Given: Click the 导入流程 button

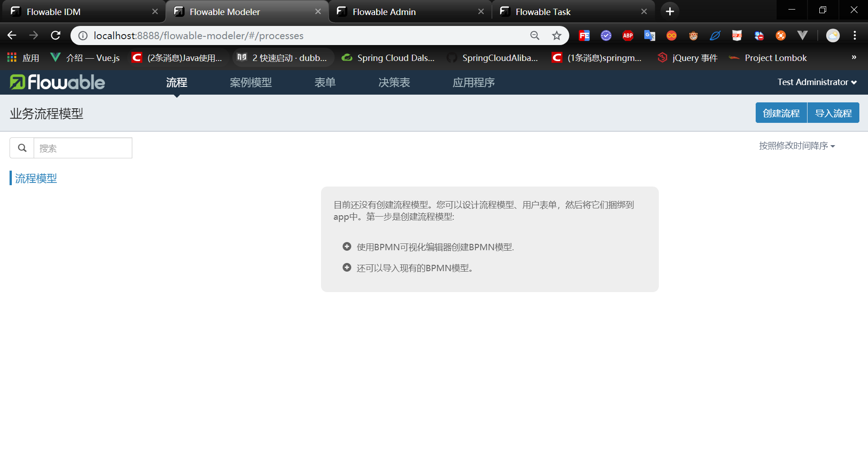Looking at the screenshot, I should [x=833, y=112].
